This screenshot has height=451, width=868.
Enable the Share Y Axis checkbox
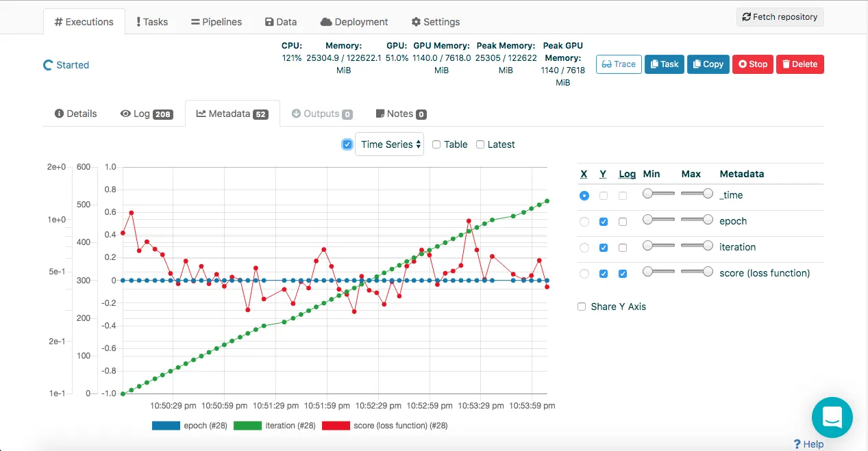(582, 307)
